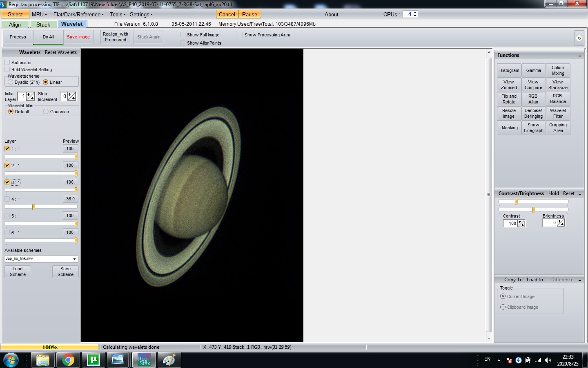The image size is (588, 368).
Task: Select Dyadic (2^n) wavelet scheme
Action: 11,82
